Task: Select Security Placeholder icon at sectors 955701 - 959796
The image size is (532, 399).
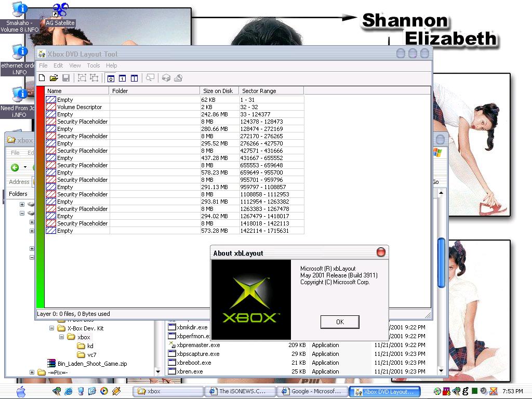Action: (51, 180)
